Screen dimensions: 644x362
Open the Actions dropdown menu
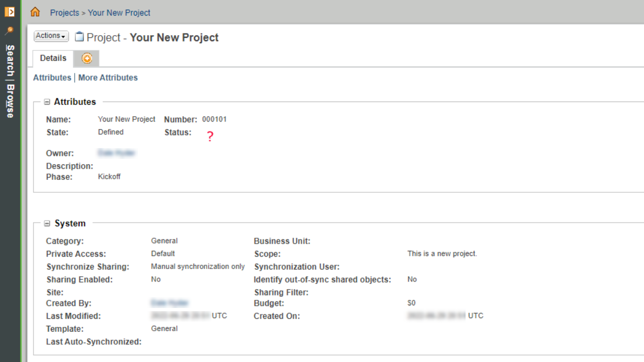[50, 36]
